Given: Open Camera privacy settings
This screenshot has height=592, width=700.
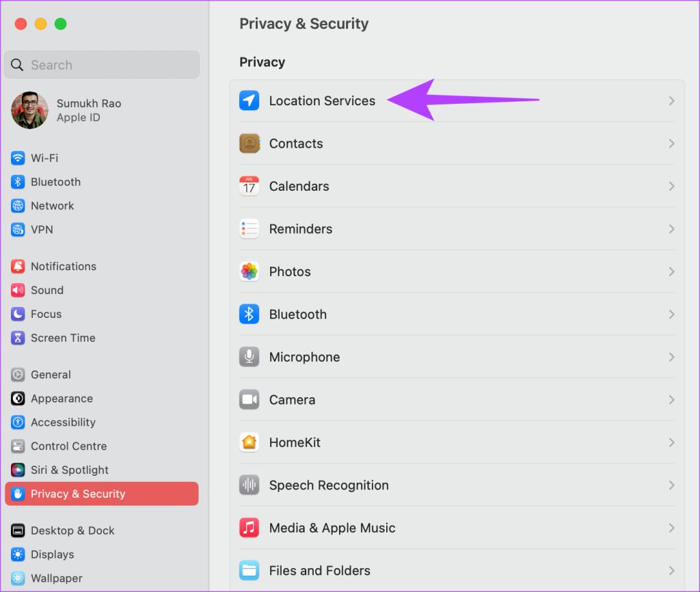Looking at the screenshot, I should [293, 400].
